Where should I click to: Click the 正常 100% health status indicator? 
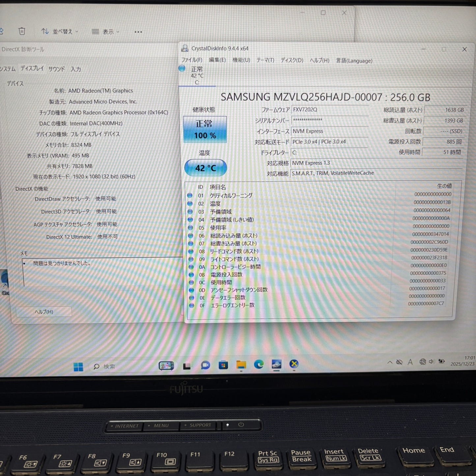[x=205, y=128]
